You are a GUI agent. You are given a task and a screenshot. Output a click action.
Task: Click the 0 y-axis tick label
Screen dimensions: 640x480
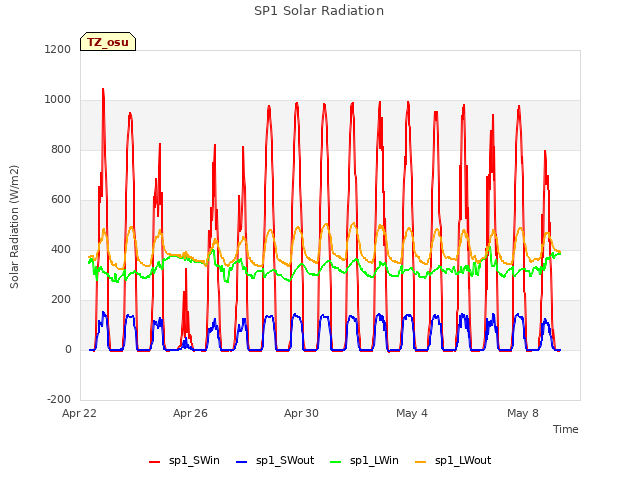click(x=68, y=349)
